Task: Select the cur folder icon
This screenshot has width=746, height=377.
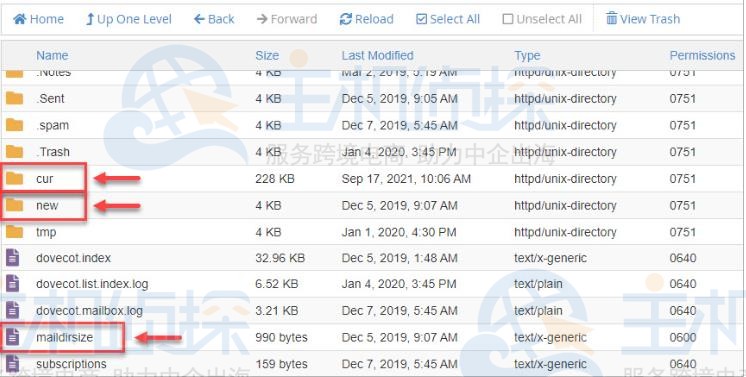Action: [x=14, y=179]
